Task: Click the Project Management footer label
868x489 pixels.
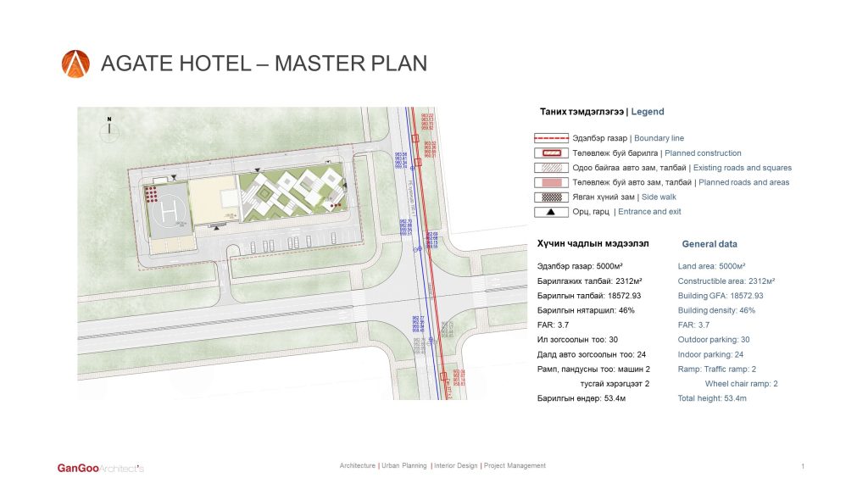Action: [515, 466]
